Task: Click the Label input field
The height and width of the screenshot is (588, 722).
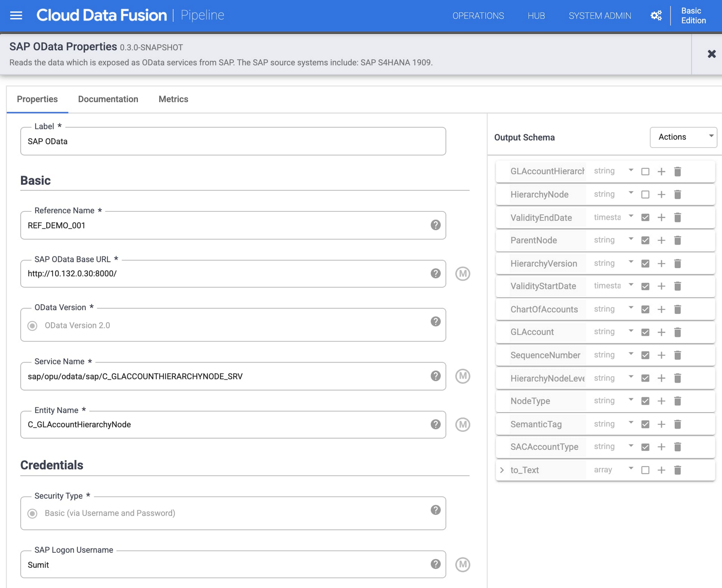Action: (x=233, y=141)
